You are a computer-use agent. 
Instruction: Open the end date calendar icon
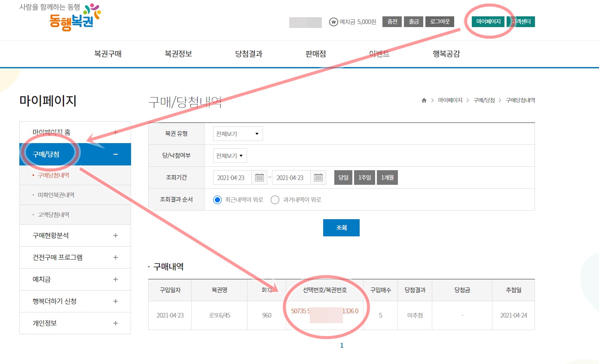[x=318, y=177]
